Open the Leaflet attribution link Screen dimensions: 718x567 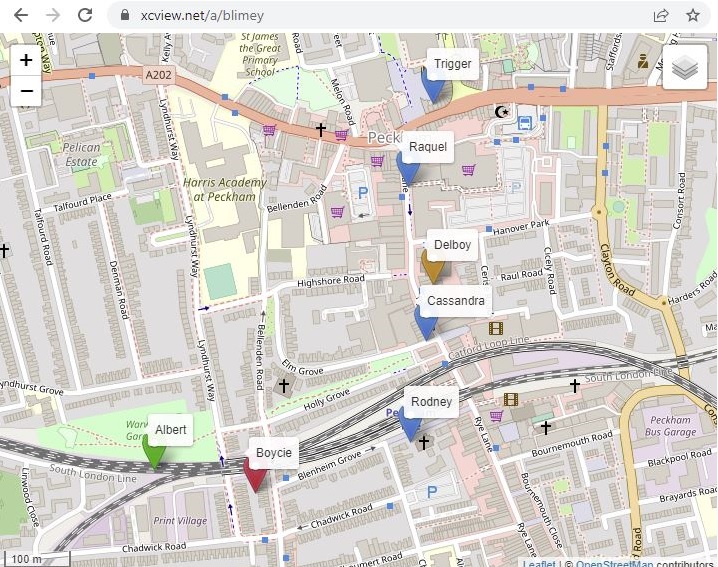coord(539,563)
